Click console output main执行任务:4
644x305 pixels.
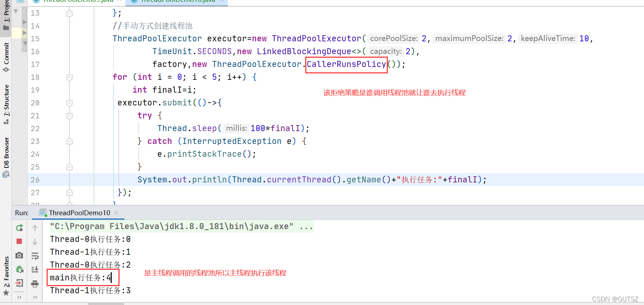pos(80,278)
